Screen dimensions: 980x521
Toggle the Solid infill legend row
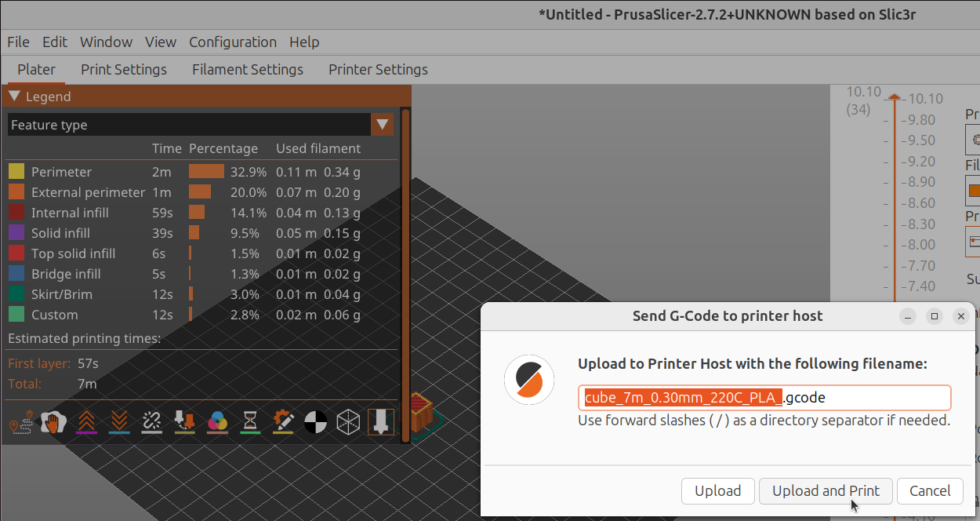[202, 233]
